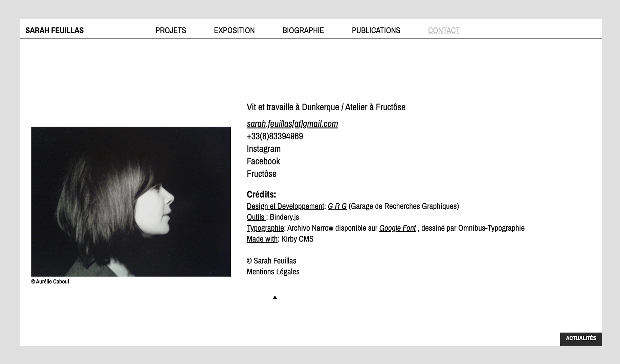This screenshot has height=364, width=620.
Task: Click the SARAH FEUILLAS site title
Action: coord(54,30)
